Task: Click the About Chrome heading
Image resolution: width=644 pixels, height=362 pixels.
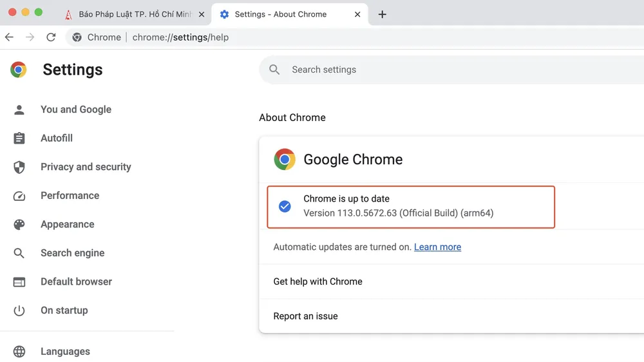Action: point(292,117)
